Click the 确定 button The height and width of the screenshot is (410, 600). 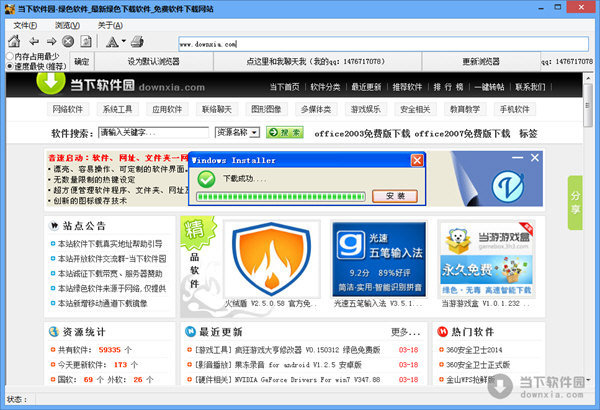pos(82,61)
